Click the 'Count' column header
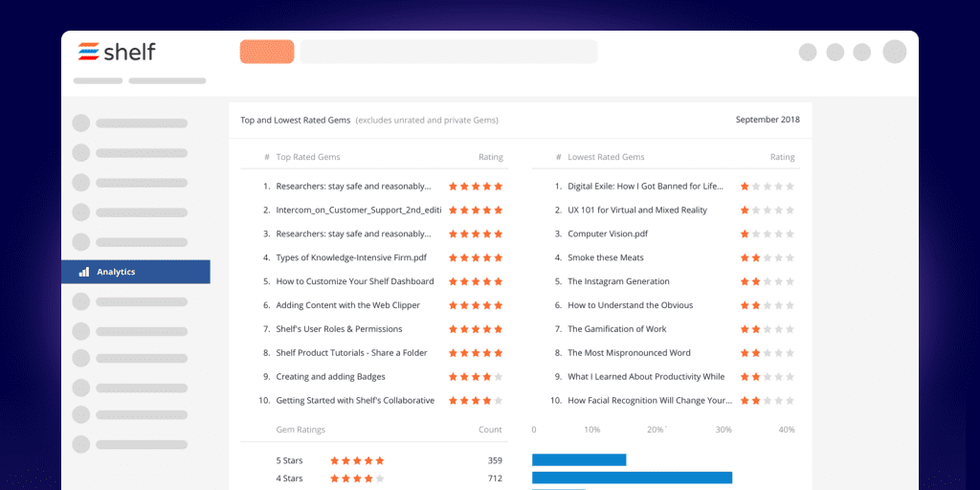Viewport: 980px width, 490px height. [x=490, y=430]
